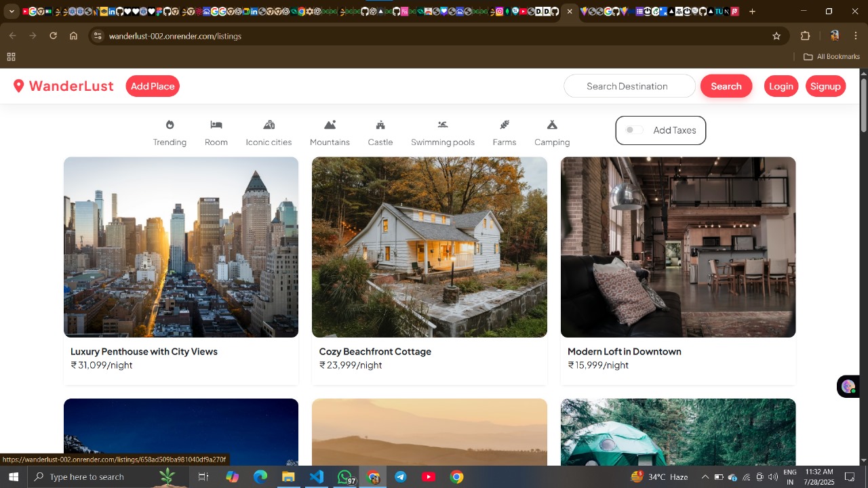Open Task View on the taskbar

pos(203,477)
